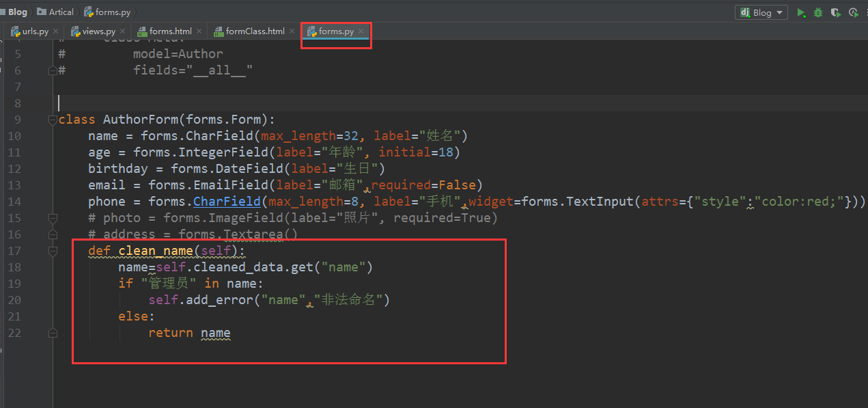Run the Blog server with green play icon

pos(801,12)
